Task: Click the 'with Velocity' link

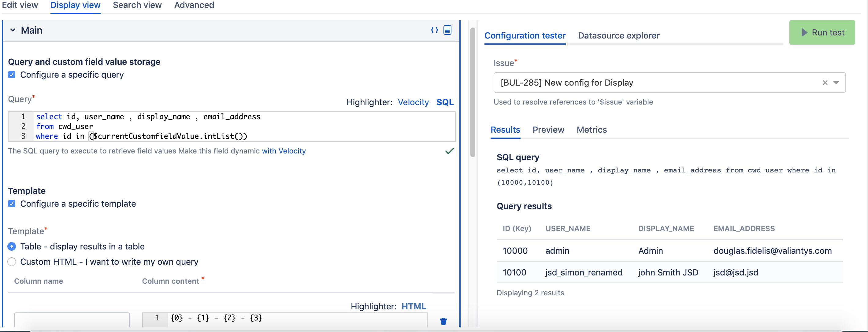Action: pyautogui.click(x=284, y=151)
